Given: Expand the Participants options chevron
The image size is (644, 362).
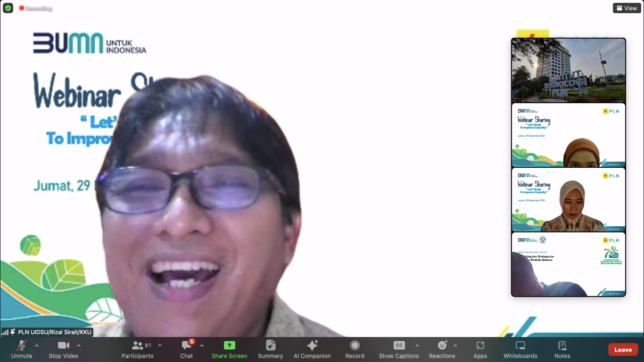Looking at the screenshot, I should 160,346.
